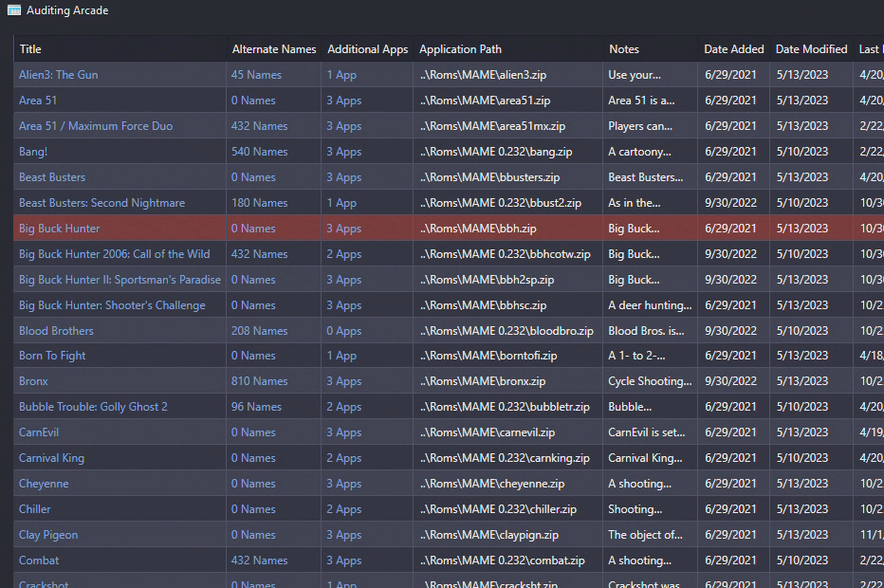Click the Notes column header
The height and width of the screenshot is (588, 884).
pyautogui.click(x=623, y=49)
